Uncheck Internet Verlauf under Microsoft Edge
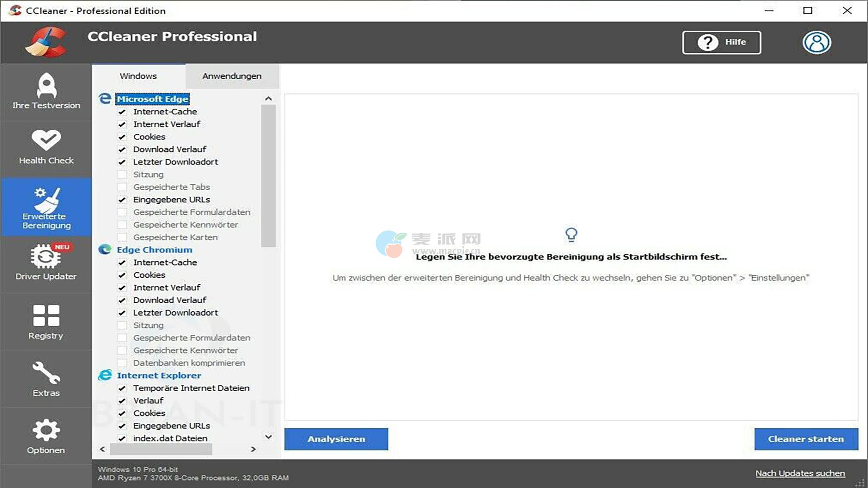Screen dimensions: 868x488 (122, 124)
